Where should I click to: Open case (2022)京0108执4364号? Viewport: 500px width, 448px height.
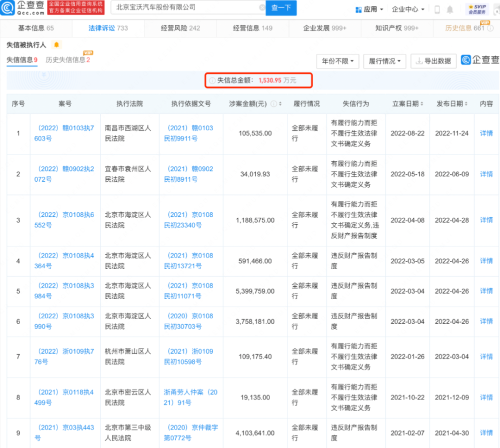[x=64, y=261]
